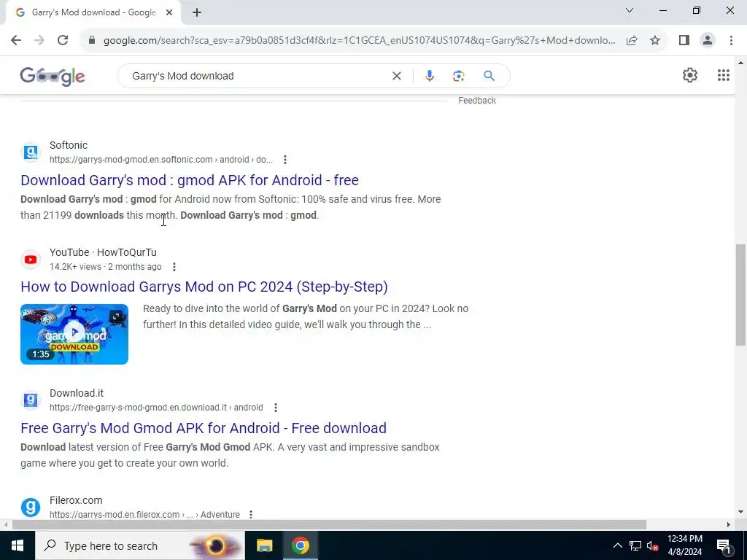Select the Garry's Mod download tab
Image resolution: width=747 pixels, height=560 pixels.
93,13
